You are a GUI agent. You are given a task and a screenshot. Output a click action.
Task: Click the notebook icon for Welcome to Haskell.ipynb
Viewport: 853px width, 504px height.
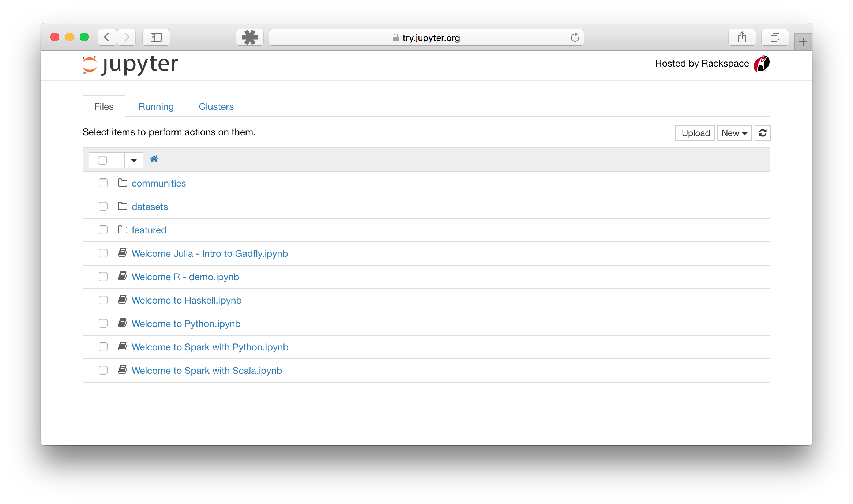[123, 300]
